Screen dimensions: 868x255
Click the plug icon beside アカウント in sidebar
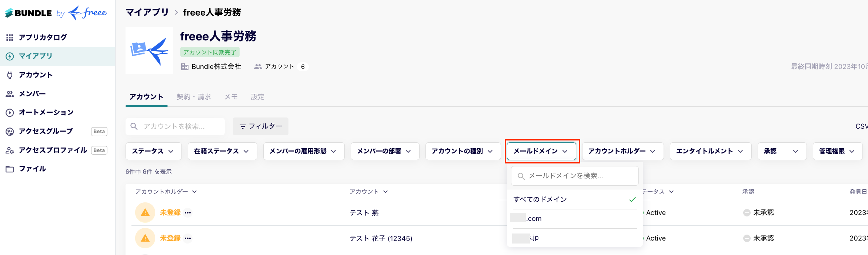10,75
